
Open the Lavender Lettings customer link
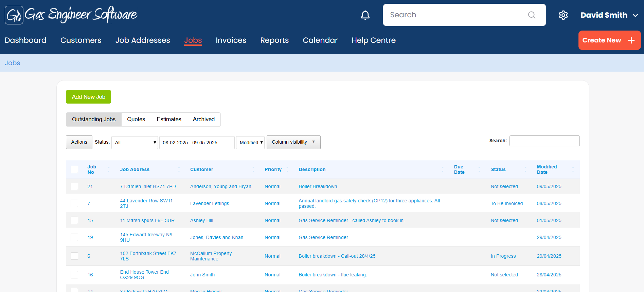pyautogui.click(x=209, y=203)
